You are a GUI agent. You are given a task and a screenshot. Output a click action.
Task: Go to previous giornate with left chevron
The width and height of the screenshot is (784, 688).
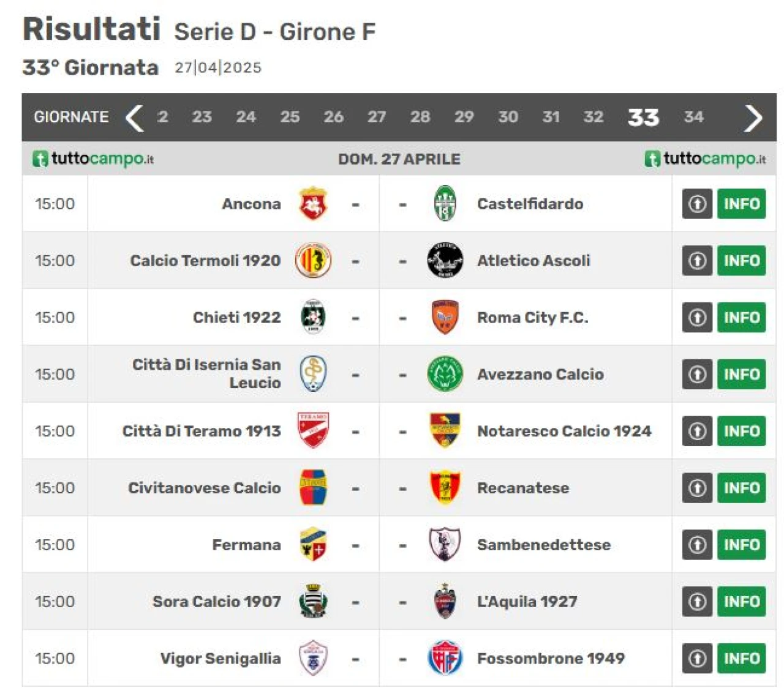click(x=135, y=118)
